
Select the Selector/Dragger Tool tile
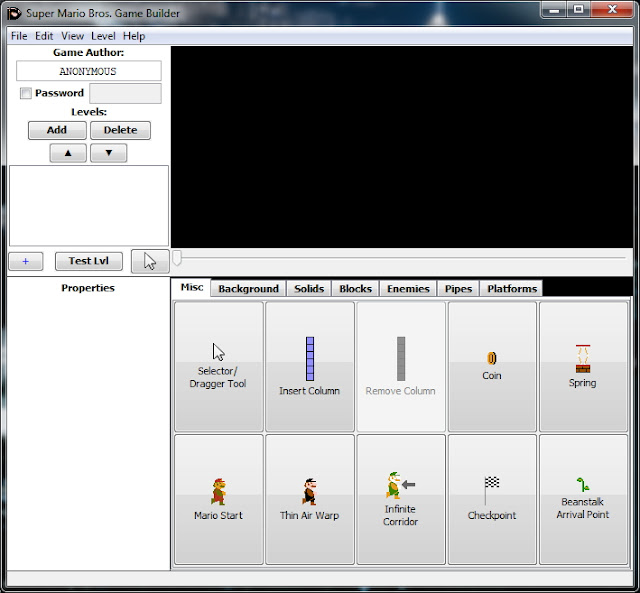point(219,366)
